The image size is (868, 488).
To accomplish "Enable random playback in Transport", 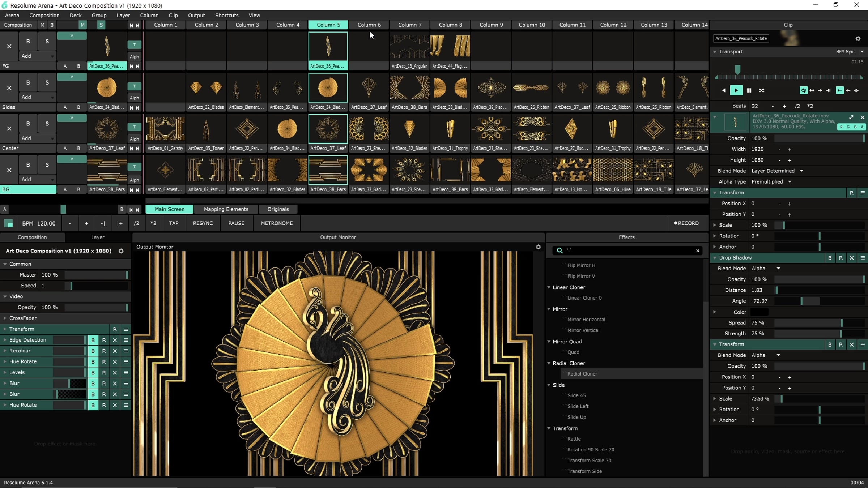I will pos(762,90).
